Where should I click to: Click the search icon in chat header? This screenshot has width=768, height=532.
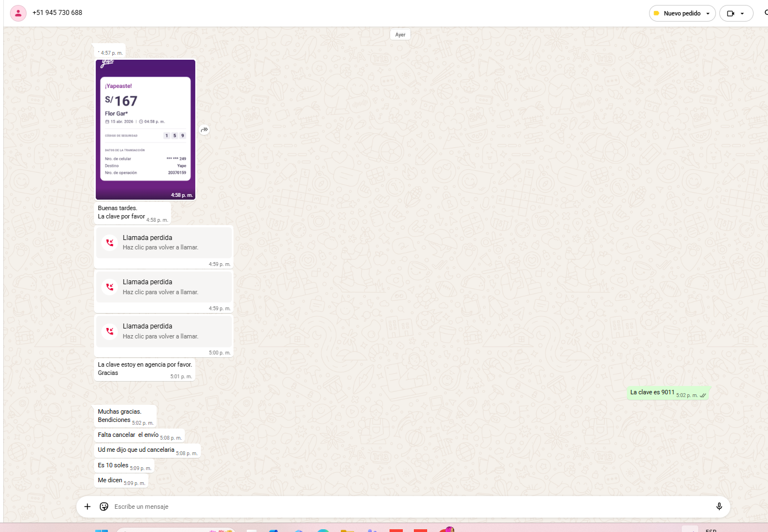[x=766, y=13]
